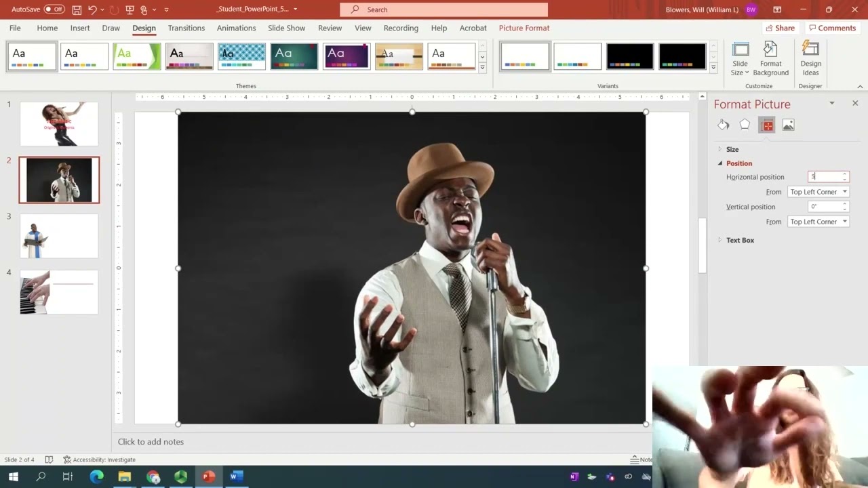This screenshot has width=868, height=488.
Task: Save the presentation using the Save icon
Action: coord(77,9)
